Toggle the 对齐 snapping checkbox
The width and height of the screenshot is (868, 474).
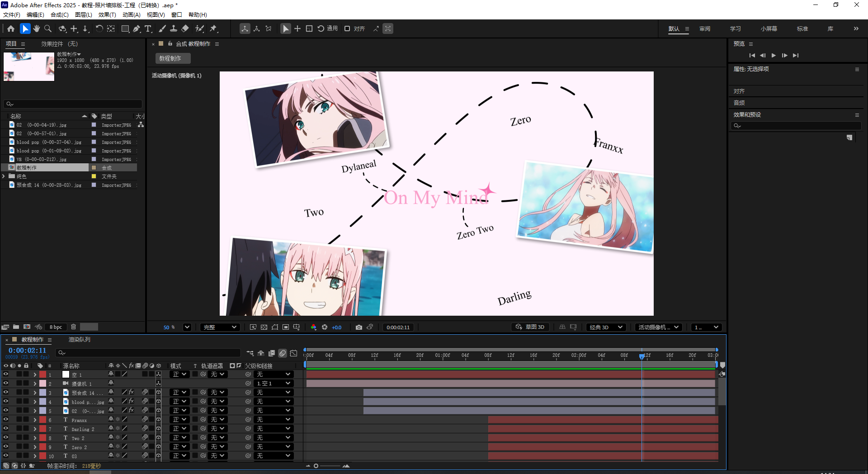pos(347,29)
